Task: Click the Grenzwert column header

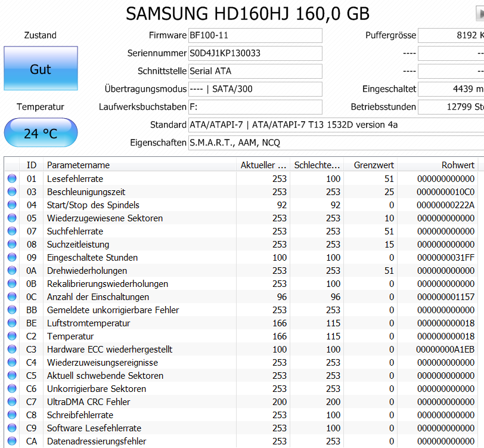Action: [371, 165]
